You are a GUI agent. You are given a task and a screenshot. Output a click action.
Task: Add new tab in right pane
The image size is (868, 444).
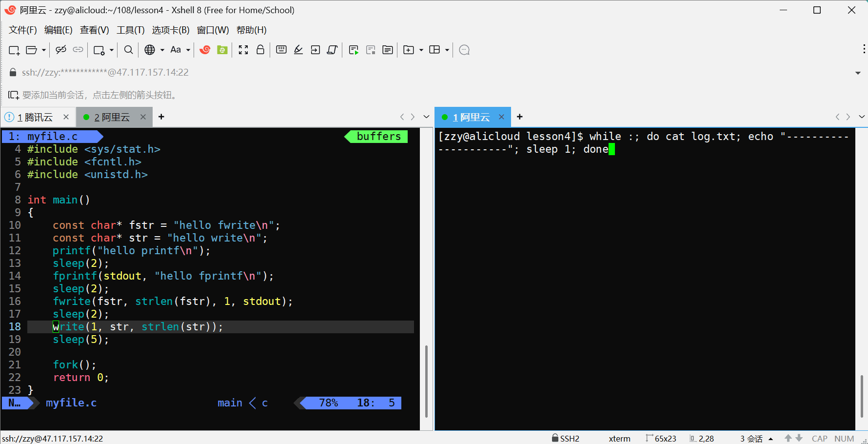click(520, 117)
